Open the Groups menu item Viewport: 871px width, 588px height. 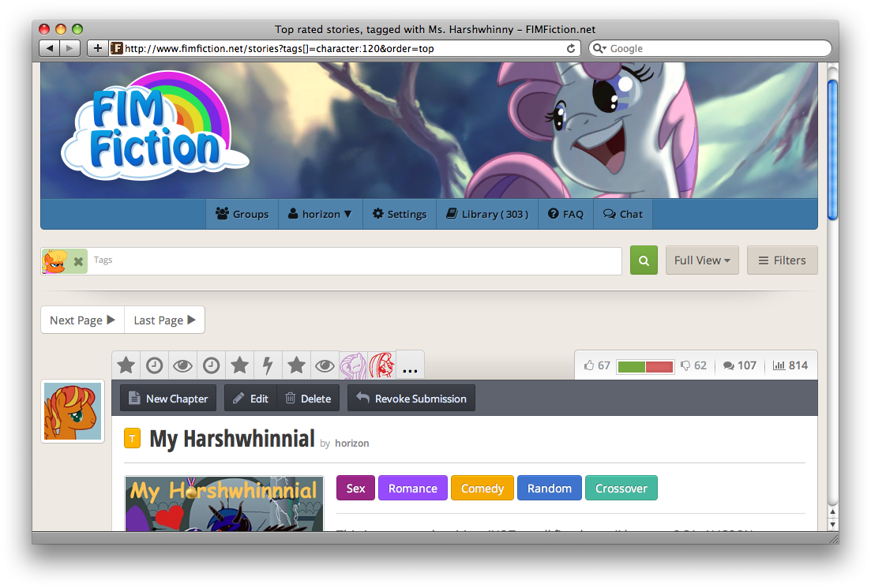pos(242,214)
